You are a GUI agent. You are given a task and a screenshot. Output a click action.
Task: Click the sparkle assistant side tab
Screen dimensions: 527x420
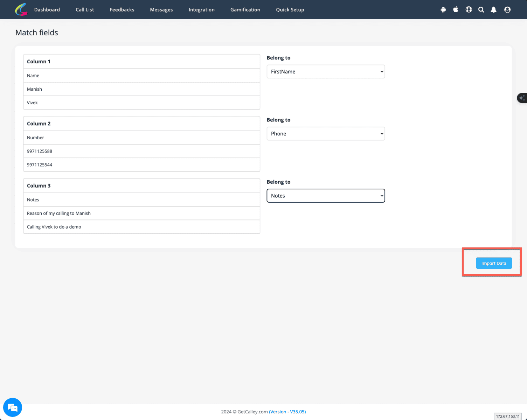point(522,98)
